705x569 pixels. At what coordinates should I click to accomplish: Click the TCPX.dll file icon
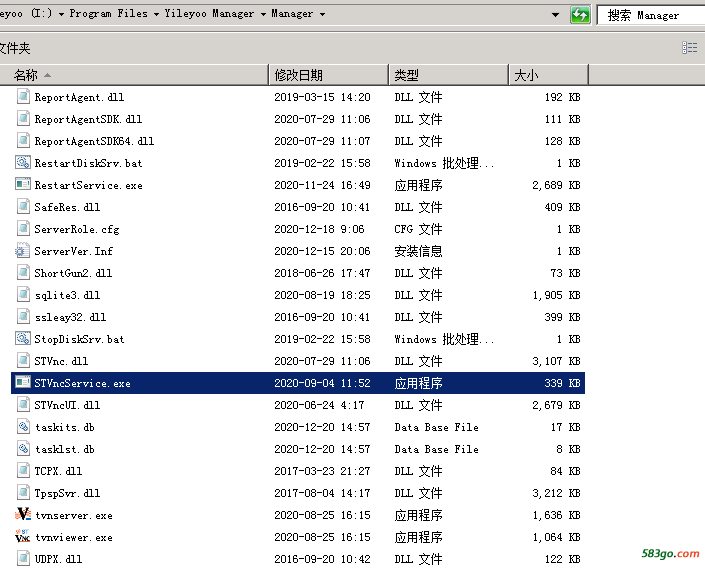[23, 471]
